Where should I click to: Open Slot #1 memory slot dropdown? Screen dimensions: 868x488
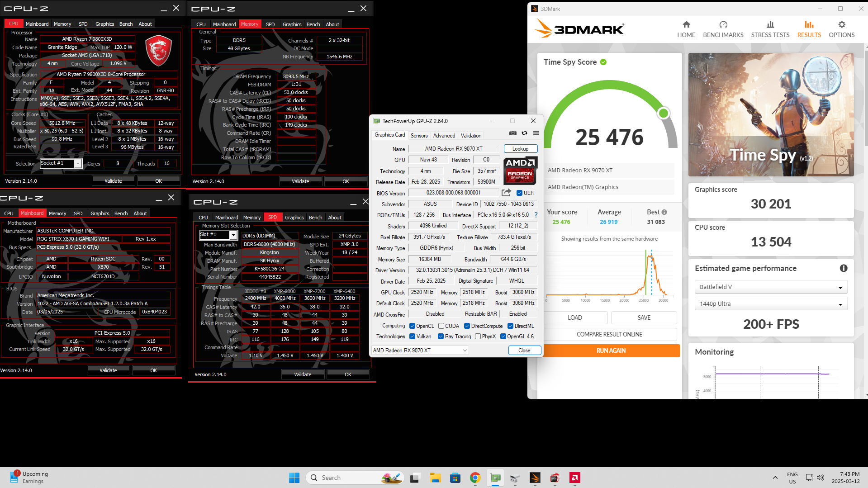tap(218, 235)
